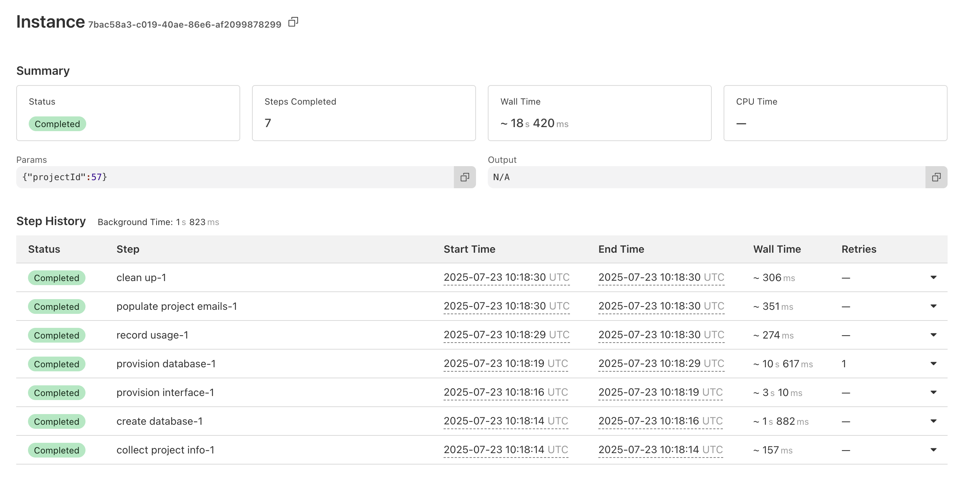980x487 pixels.
Task: Click the summary Completed status badge
Action: [57, 124]
